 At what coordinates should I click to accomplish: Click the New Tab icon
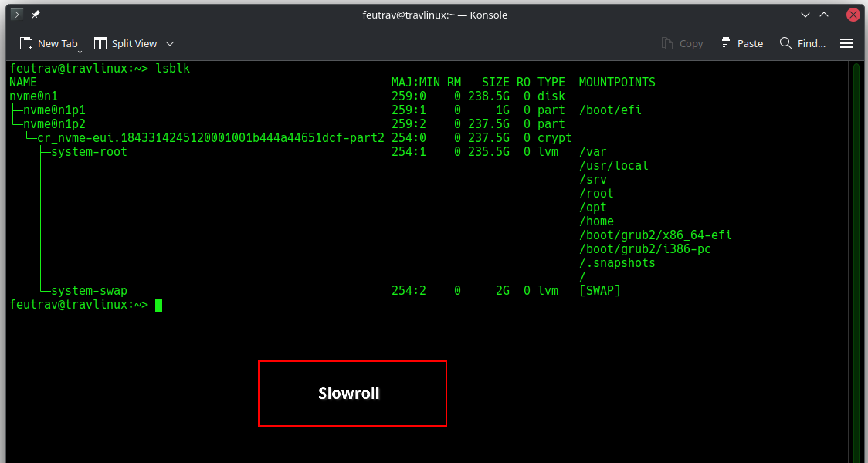coord(26,44)
